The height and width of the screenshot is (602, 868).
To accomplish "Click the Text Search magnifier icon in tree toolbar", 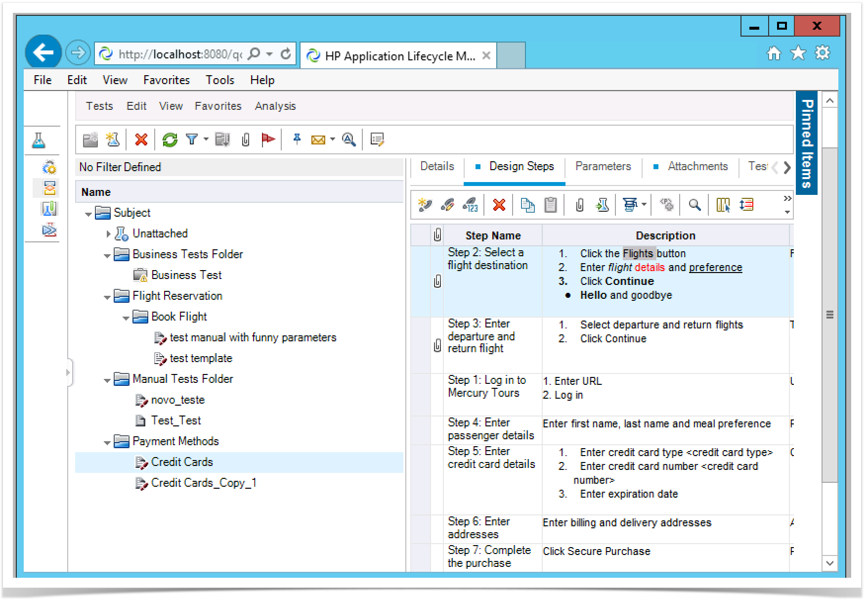I will pyautogui.click(x=349, y=140).
